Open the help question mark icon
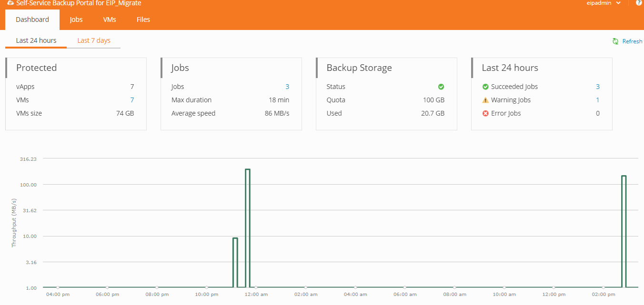The height and width of the screenshot is (305, 644). click(638, 3)
